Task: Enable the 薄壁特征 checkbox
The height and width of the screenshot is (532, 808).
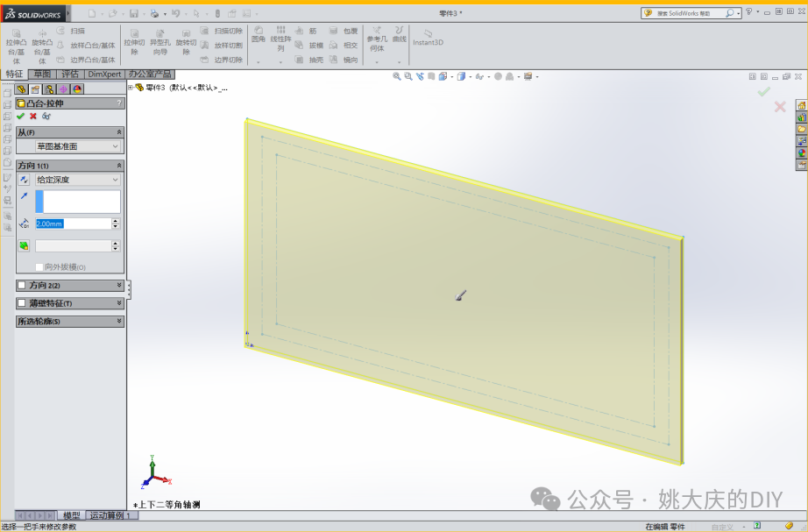Action: [x=22, y=303]
